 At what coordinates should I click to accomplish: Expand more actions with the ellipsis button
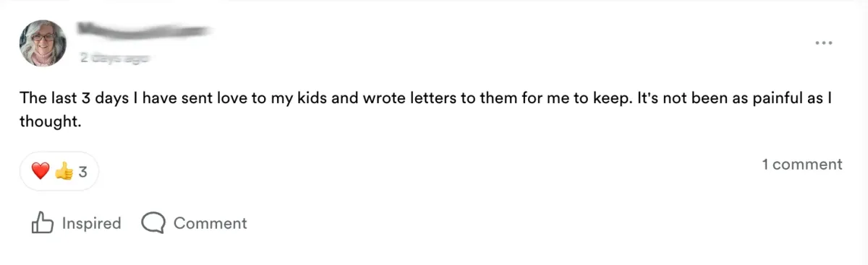pyautogui.click(x=824, y=43)
